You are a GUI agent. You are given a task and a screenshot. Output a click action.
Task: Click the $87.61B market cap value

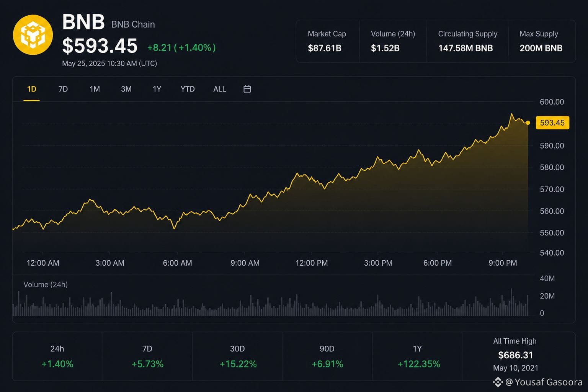coord(325,48)
